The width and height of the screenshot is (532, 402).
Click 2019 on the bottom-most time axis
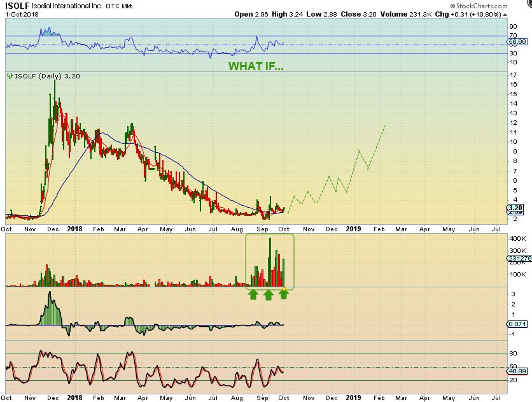pyautogui.click(x=353, y=398)
